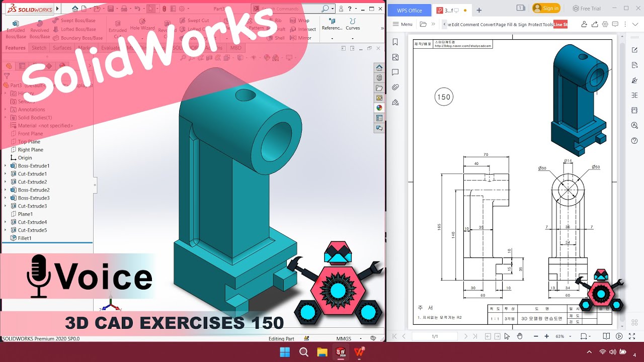Expand the Cut-Extrude2 feature node
644x362 pixels.
(6, 182)
